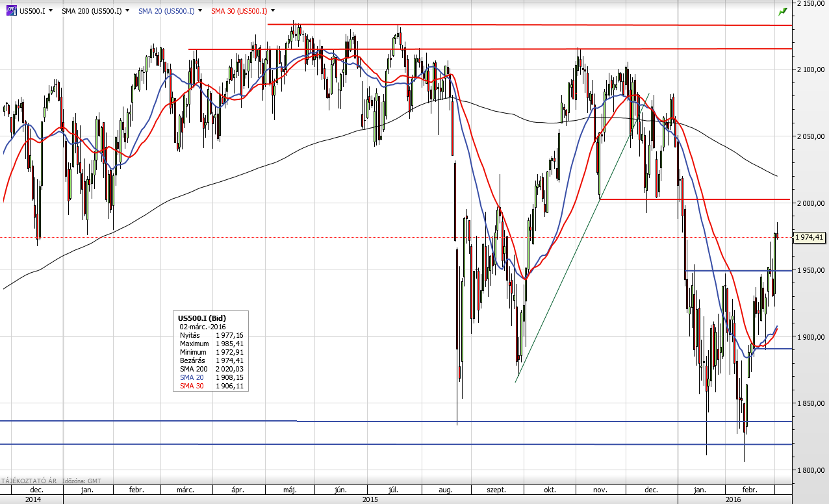Click the green arrow icon in the chart corner
The height and width of the screenshot is (504, 829).
click(783, 11)
